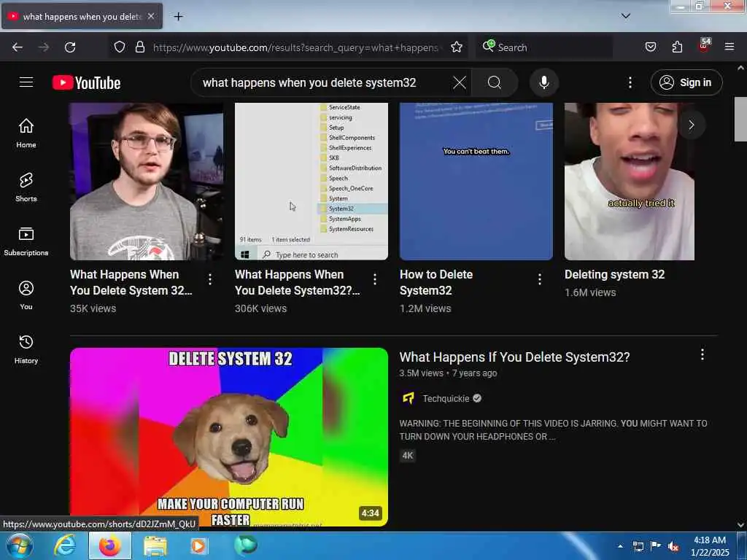This screenshot has width=747, height=560.
Task: Show next Shorts with right chevron
Action: 692,125
